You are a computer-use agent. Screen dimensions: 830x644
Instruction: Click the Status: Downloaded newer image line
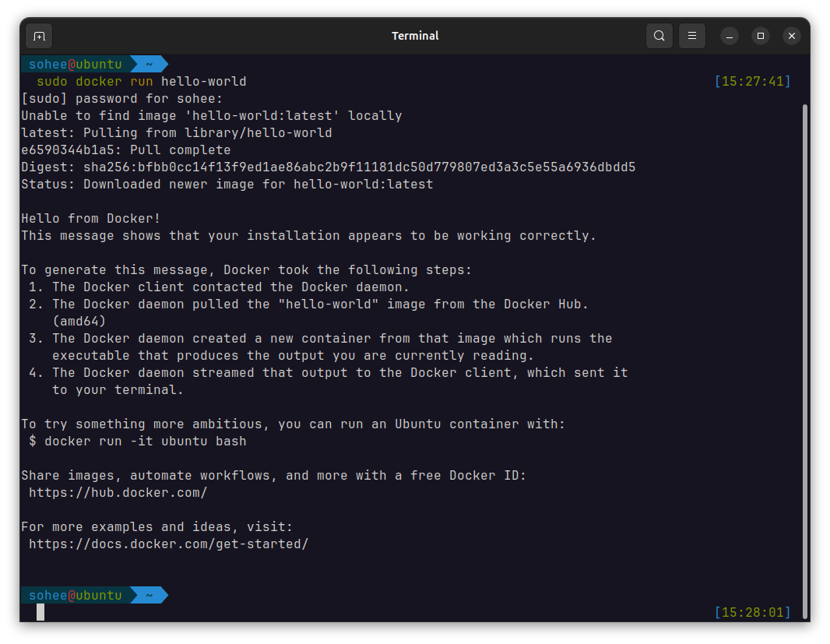click(227, 185)
